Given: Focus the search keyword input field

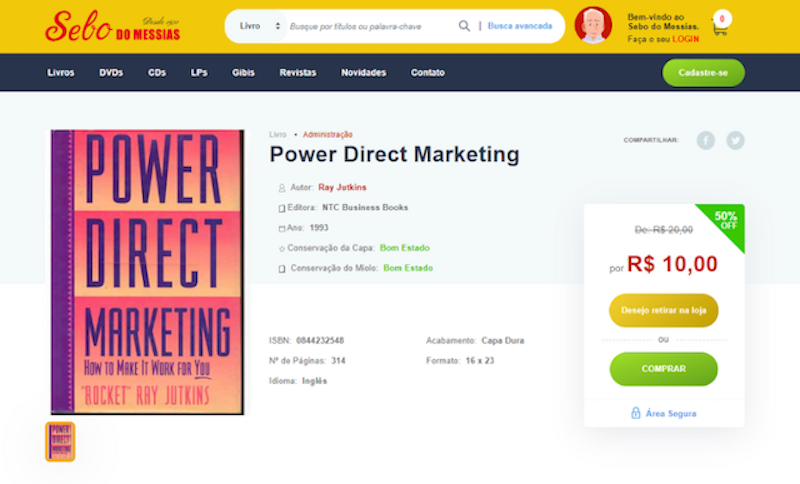Looking at the screenshot, I should click(370, 26).
